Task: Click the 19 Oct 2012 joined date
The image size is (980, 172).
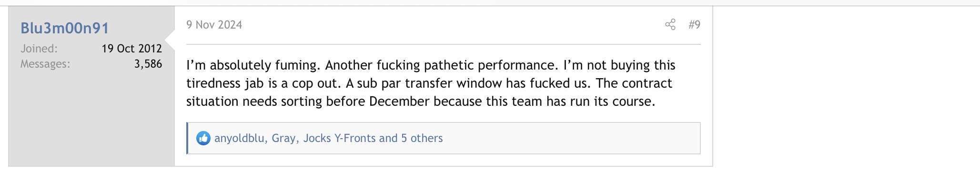Action: point(132,49)
